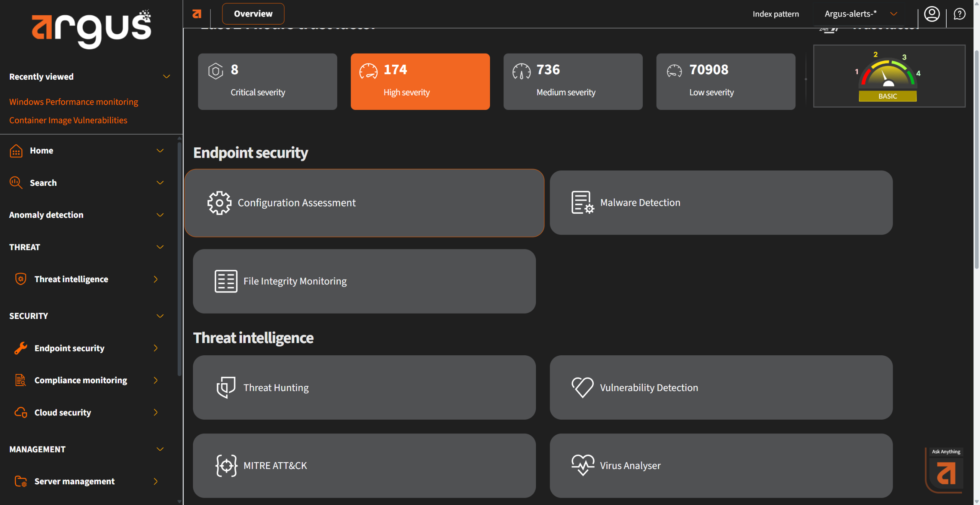The width and height of the screenshot is (980, 505).
Task: Click the MITRE ATT&CK target icon
Action: point(226,466)
